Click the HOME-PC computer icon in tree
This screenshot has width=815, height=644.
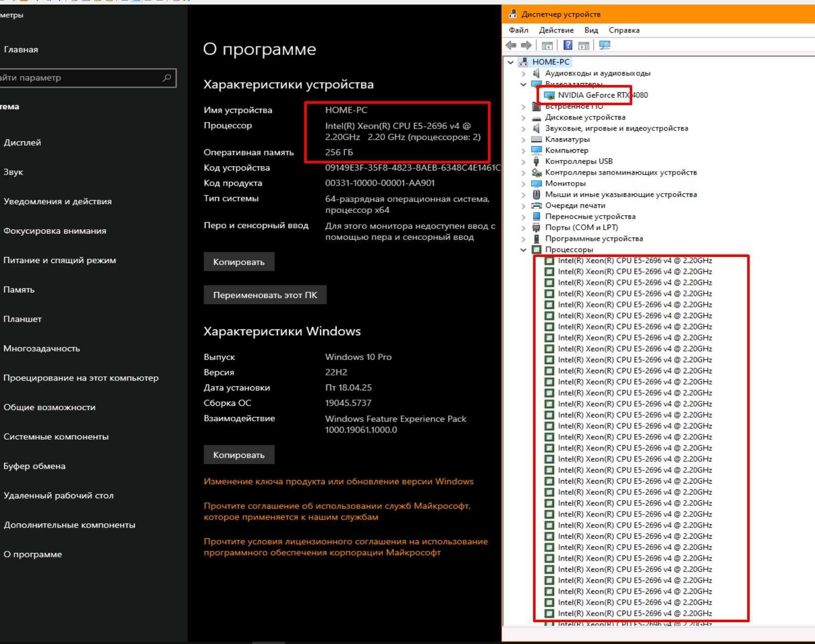523,62
